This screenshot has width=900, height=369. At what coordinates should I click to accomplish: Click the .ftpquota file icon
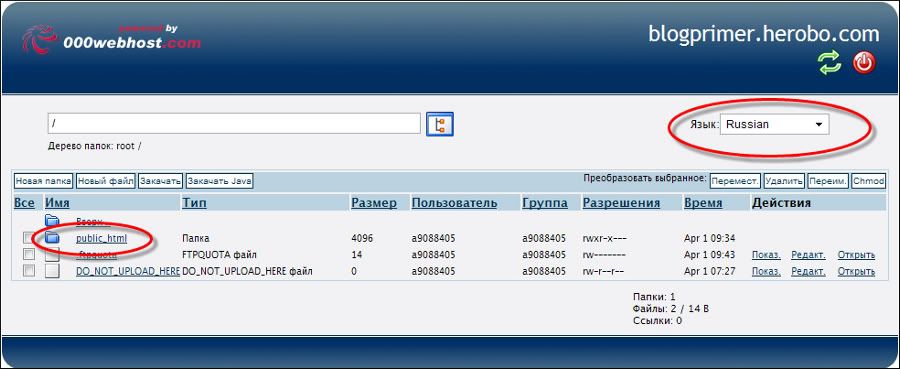[52, 255]
